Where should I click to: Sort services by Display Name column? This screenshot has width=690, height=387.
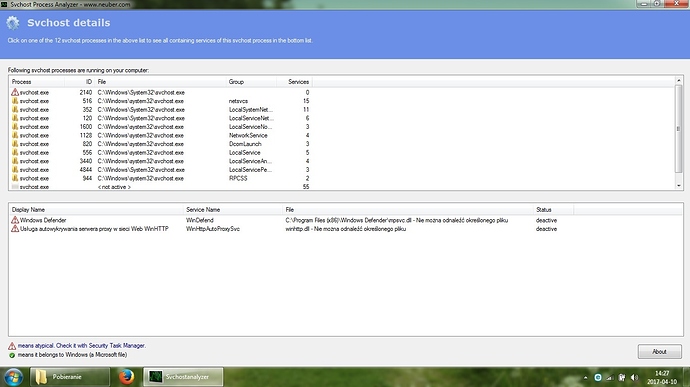96,210
